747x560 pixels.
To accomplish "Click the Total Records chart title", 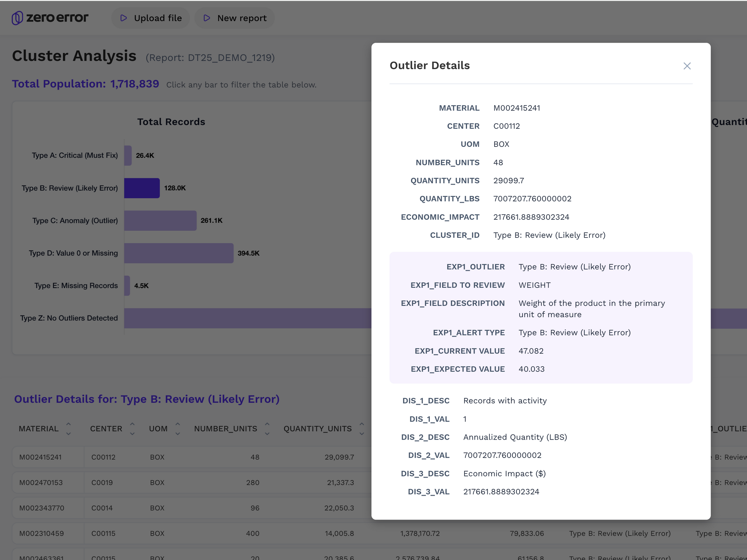I will (171, 122).
